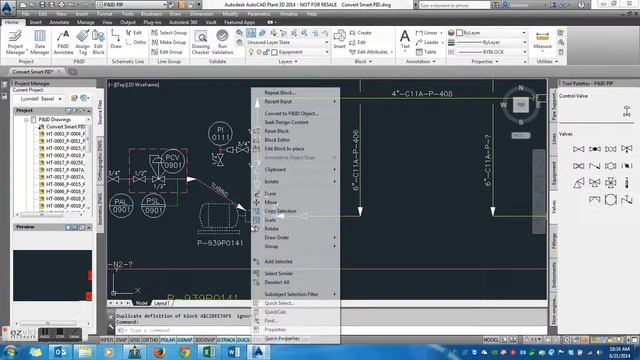Toggle GRID display in status bar
Image resolution: width=640 pixels, height=360 pixels.
click(135, 340)
